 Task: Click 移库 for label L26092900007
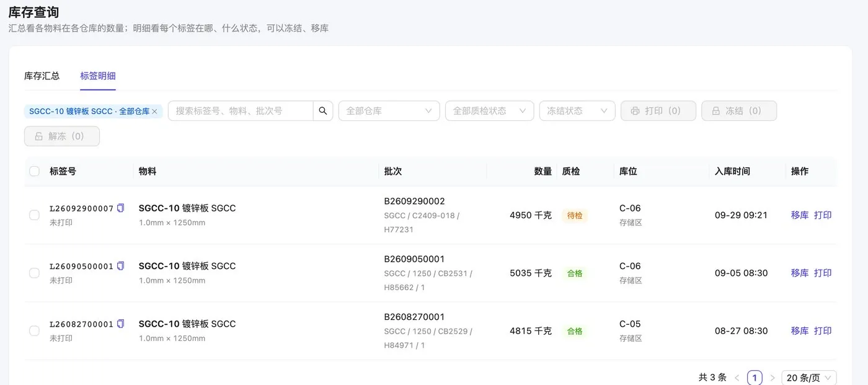tap(800, 215)
